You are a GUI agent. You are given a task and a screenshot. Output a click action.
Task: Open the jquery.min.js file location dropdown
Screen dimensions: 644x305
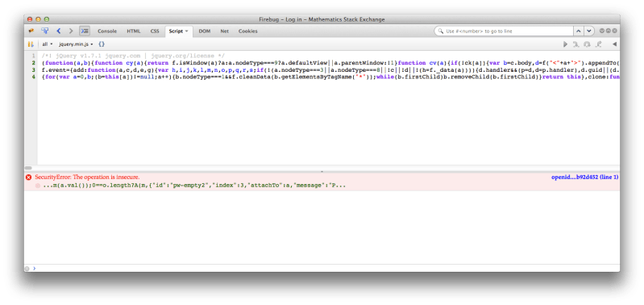coord(76,44)
